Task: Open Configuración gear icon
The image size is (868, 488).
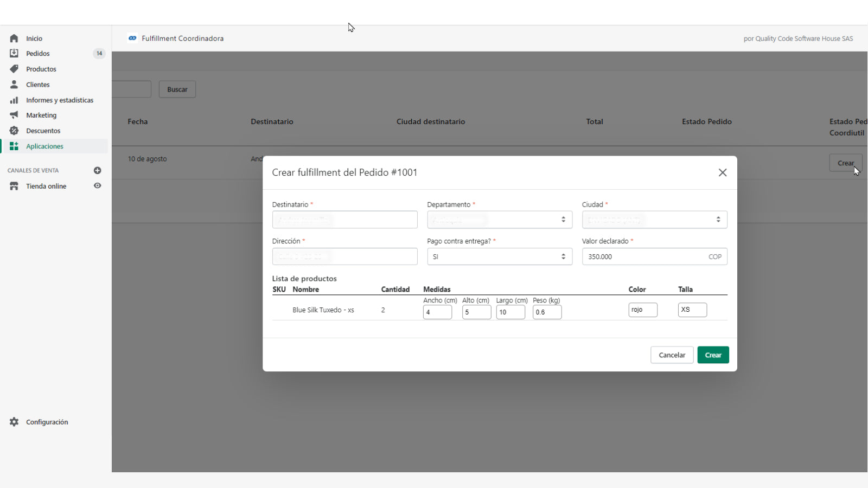Action: 14,422
